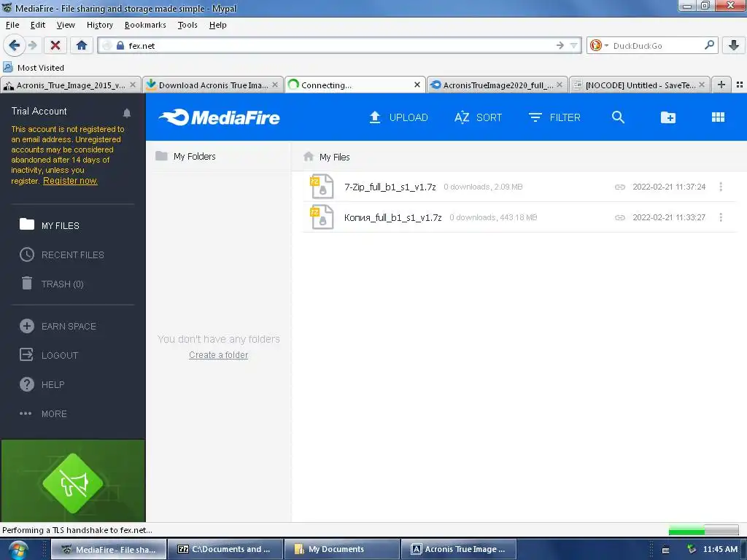Click the My Files home breadcrumb
747x560 pixels.
pyautogui.click(x=326, y=157)
